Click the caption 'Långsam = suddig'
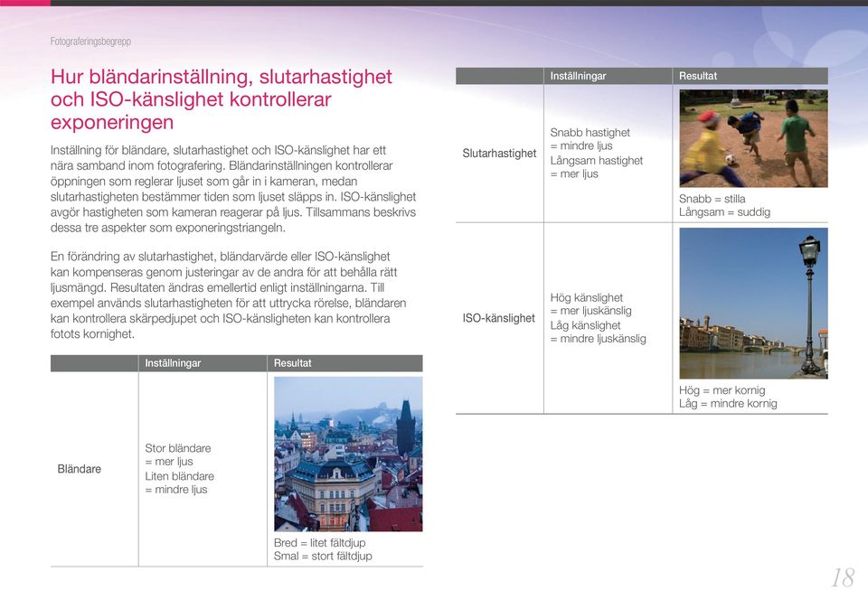This screenshot has width=868, height=590. [x=724, y=211]
